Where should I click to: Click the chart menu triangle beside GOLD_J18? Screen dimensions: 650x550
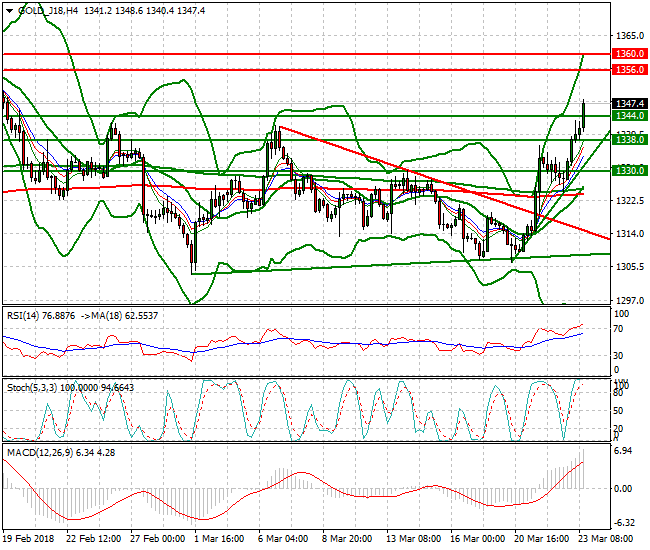coord(10,11)
